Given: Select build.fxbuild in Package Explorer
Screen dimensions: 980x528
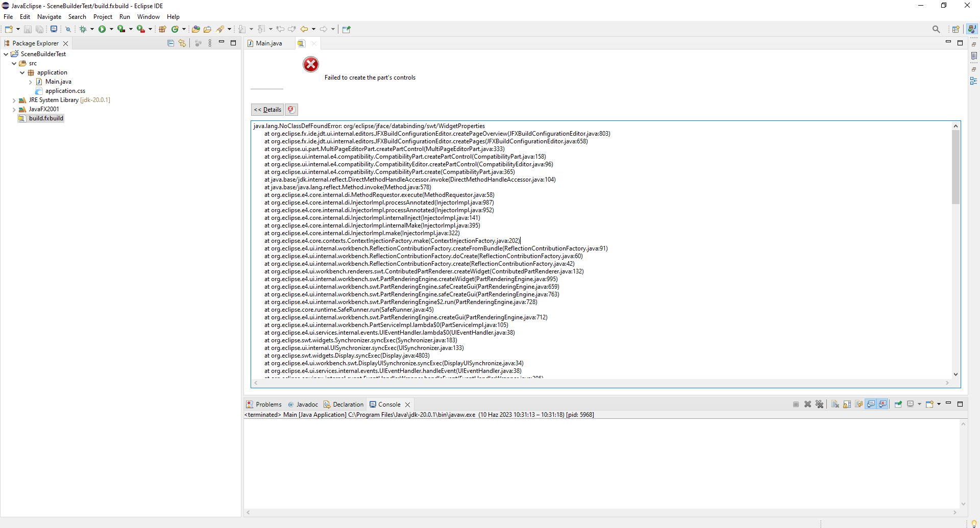Looking at the screenshot, I should (46, 118).
